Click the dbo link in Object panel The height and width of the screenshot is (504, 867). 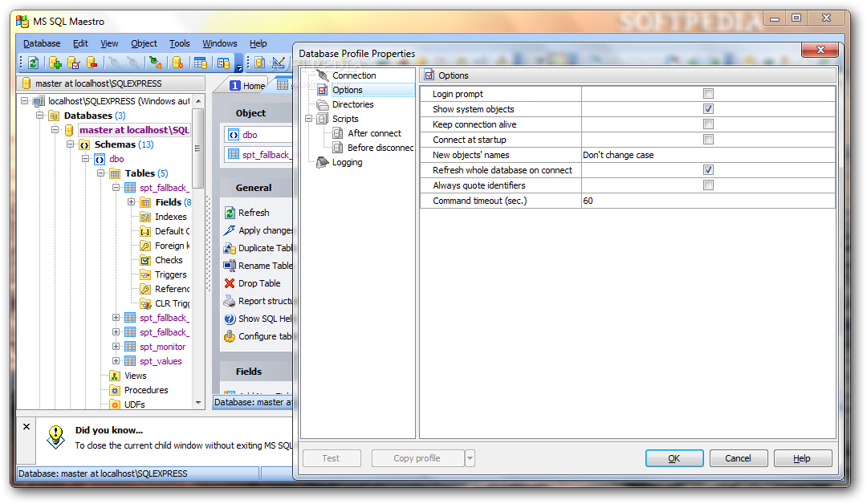coord(250,135)
